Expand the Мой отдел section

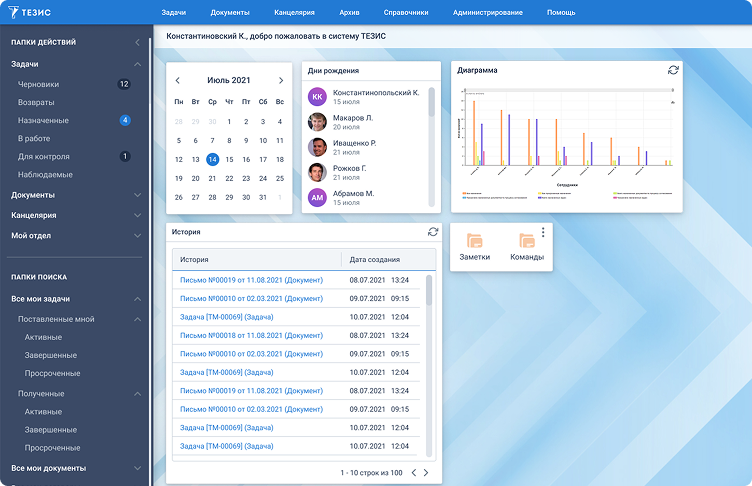[x=137, y=236]
